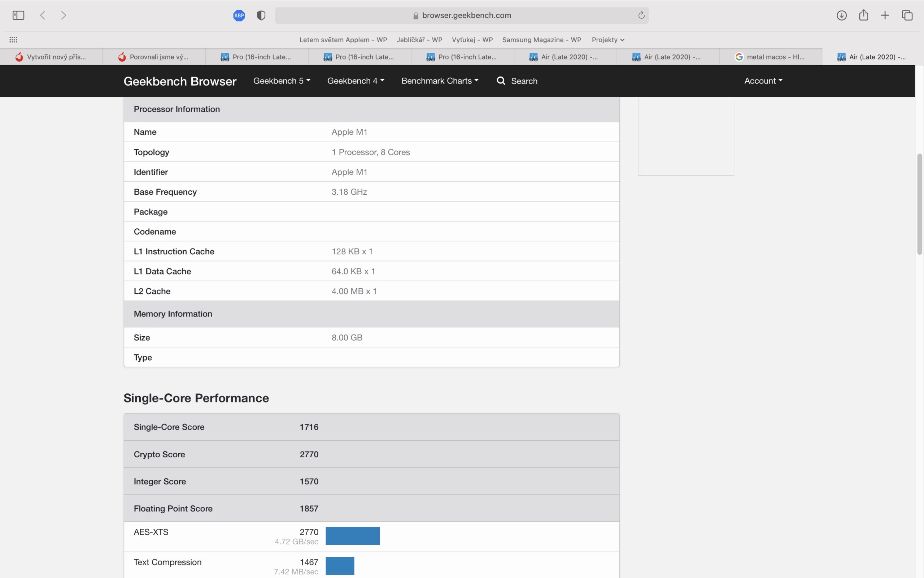The image size is (924, 578).
Task: Expand the Projekty bookmarks folder
Action: point(608,40)
